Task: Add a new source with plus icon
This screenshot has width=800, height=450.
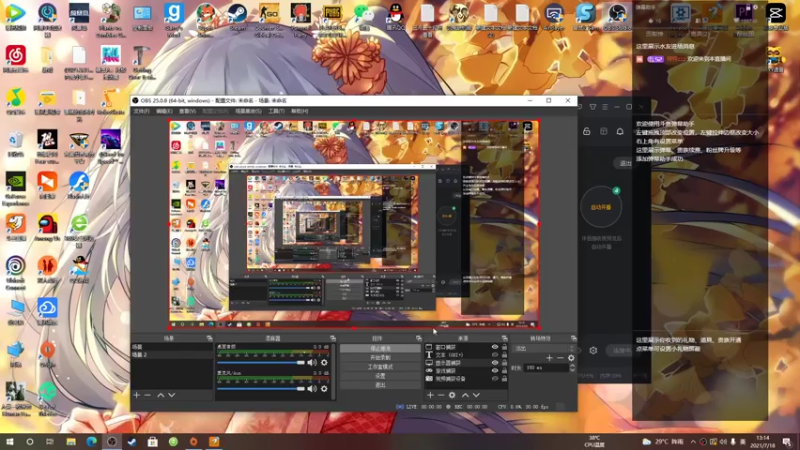Action: 430,395
